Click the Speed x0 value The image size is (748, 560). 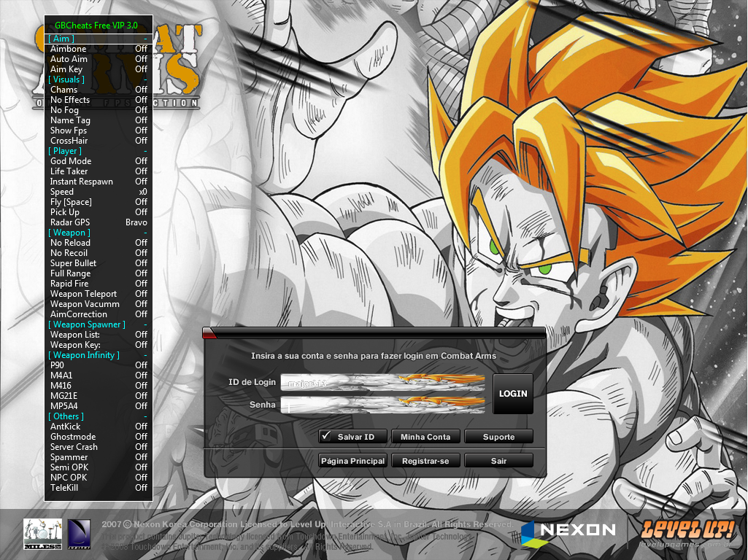point(143,192)
